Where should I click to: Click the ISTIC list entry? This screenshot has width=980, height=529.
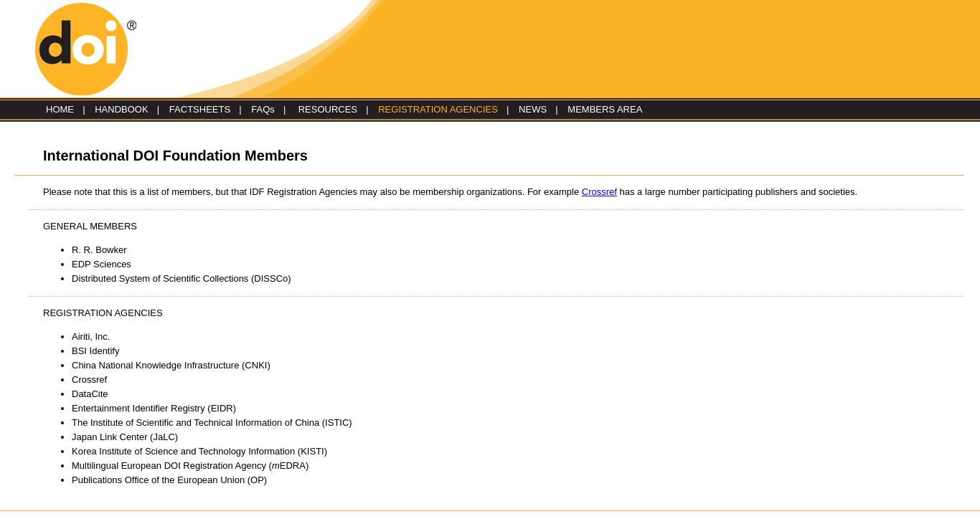pyautogui.click(x=212, y=423)
